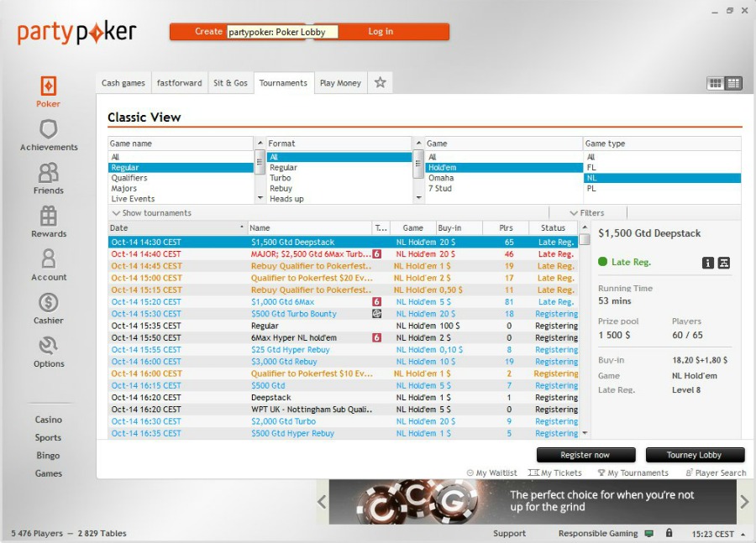
Task: Click the Format list down arrow
Action: [418, 198]
